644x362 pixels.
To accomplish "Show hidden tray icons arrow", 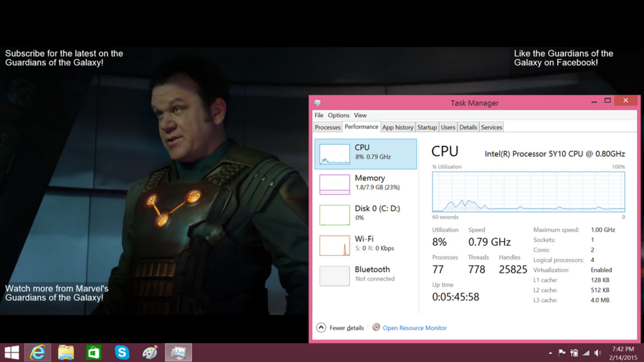I will [550, 353].
